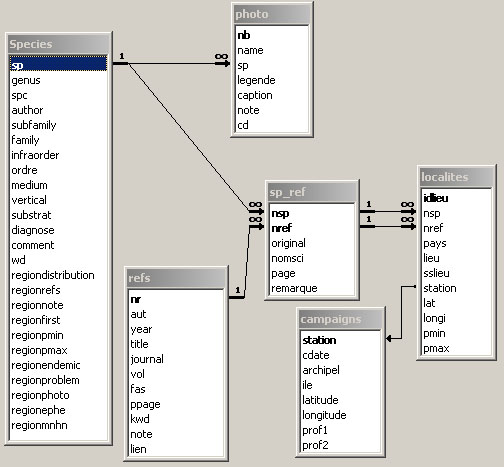504x467 pixels.
Task: Click the longitude field in campaigns
Action: coord(340,415)
